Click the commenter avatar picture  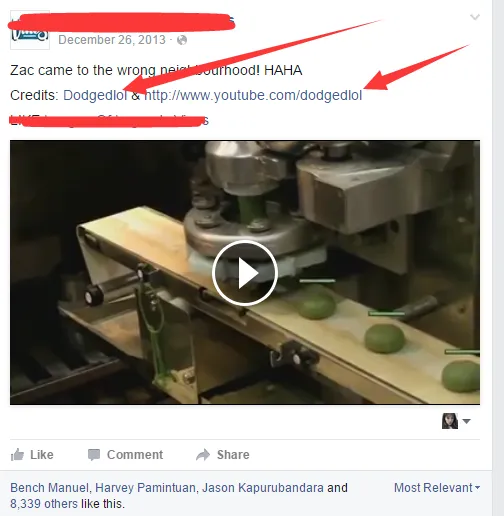click(450, 421)
